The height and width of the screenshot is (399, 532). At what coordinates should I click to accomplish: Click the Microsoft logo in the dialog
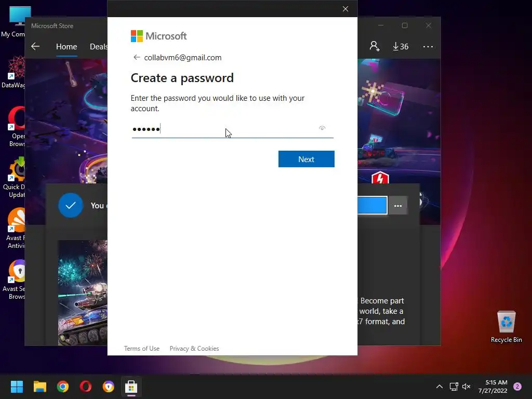(x=158, y=36)
